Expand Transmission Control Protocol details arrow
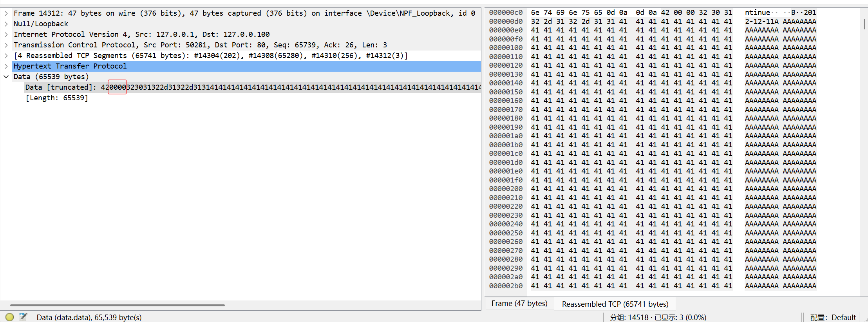 (6, 45)
